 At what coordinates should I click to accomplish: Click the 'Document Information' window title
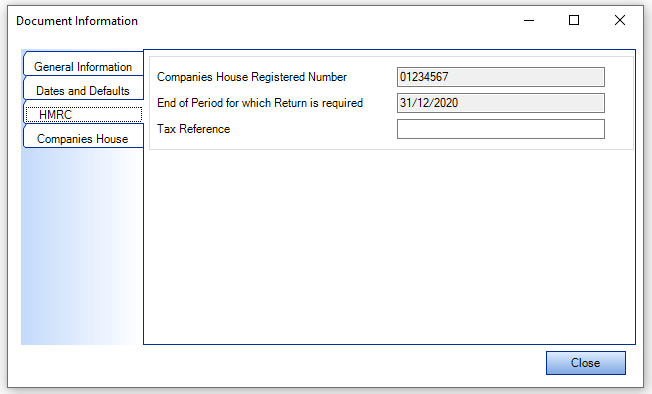[77, 21]
